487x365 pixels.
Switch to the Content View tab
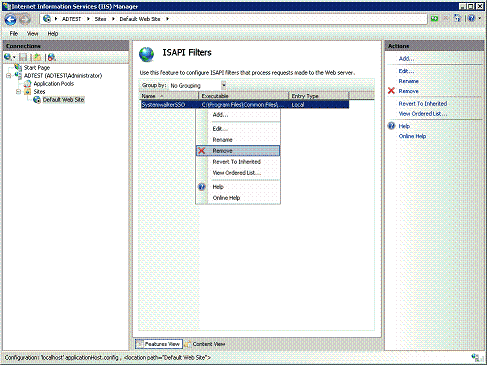click(x=205, y=344)
